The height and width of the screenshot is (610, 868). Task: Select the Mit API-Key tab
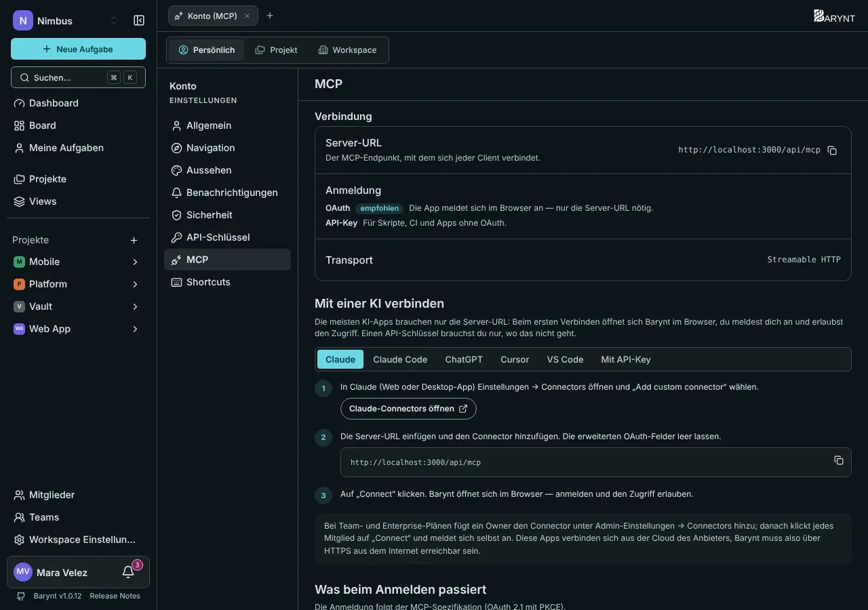tap(626, 359)
